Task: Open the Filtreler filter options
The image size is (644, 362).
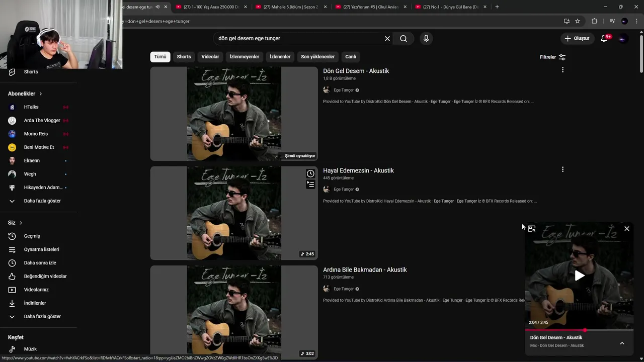Action: click(x=552, y=57)
